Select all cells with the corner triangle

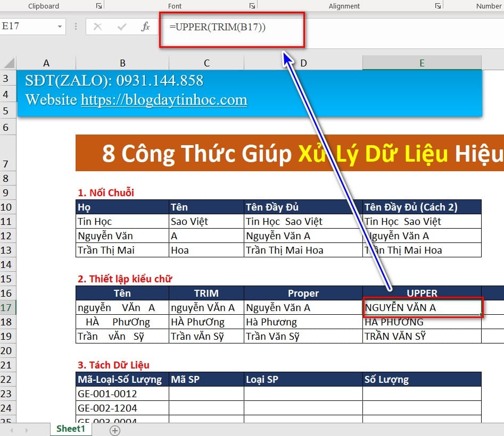point(9,63)
